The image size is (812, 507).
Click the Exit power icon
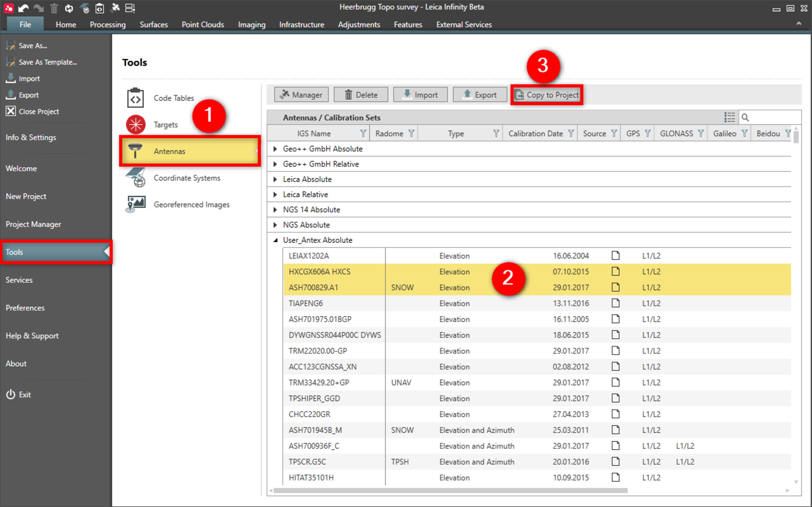point(11,394)
